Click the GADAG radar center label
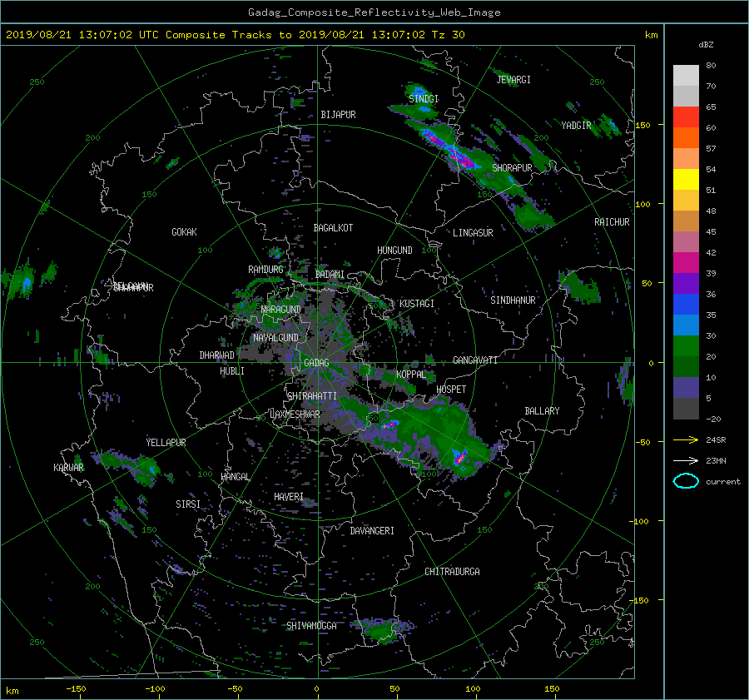Image resolution: width=749 pixels, height=700 pixels. (x=317, y=363)
